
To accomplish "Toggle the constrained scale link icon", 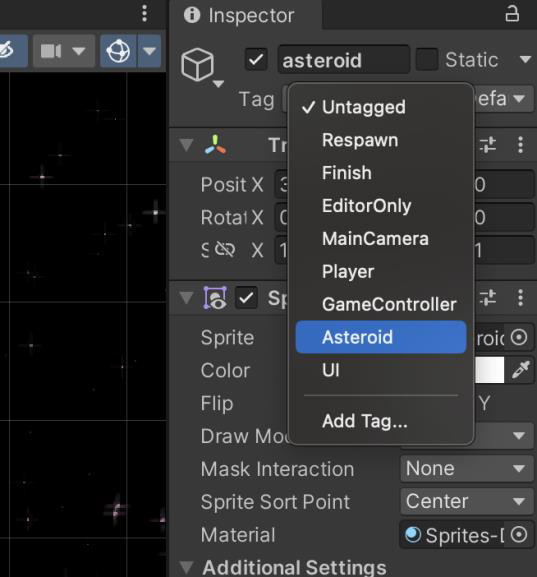I will tap(225, 250).
